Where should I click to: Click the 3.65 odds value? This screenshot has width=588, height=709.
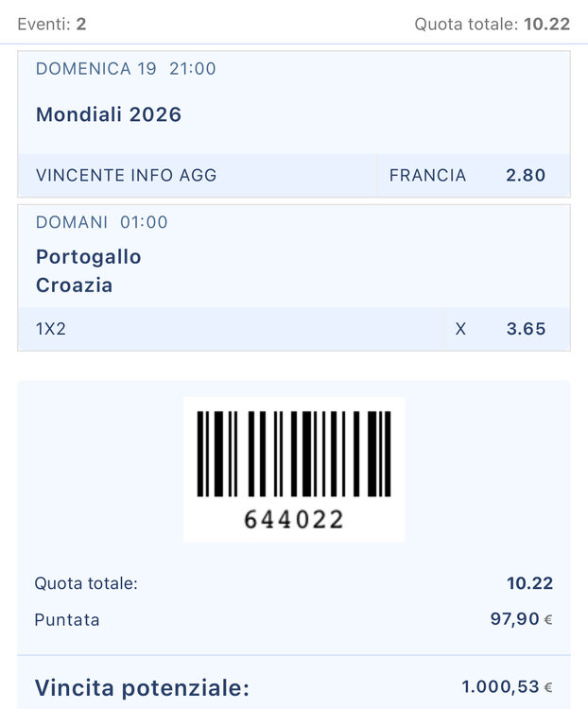pos(526,329)
